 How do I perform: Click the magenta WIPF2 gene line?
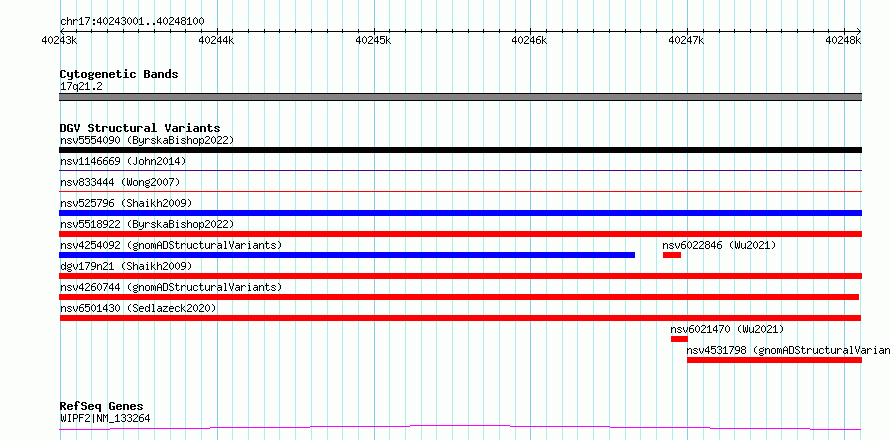[460, 428]
